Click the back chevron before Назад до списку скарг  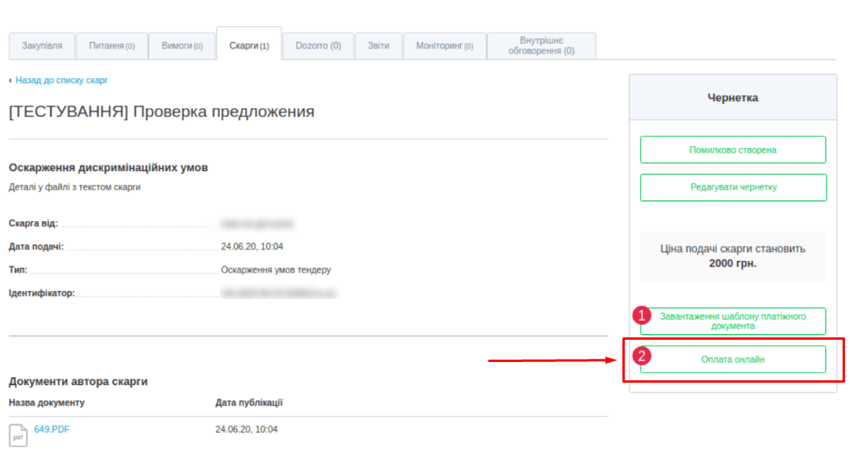pyautogui.click(x=10, y=80)
